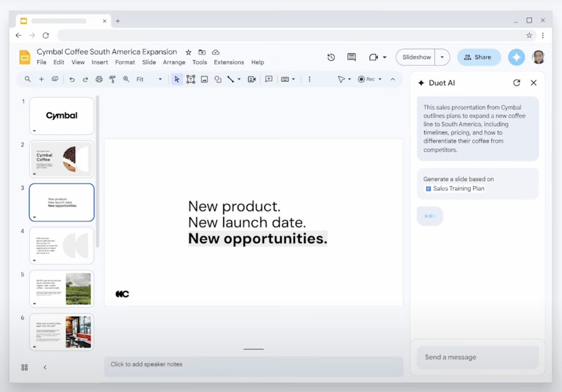Refresh the Duet AI panel
The height and width of the screenshot is (392, 562).
[x=517, y=83]
